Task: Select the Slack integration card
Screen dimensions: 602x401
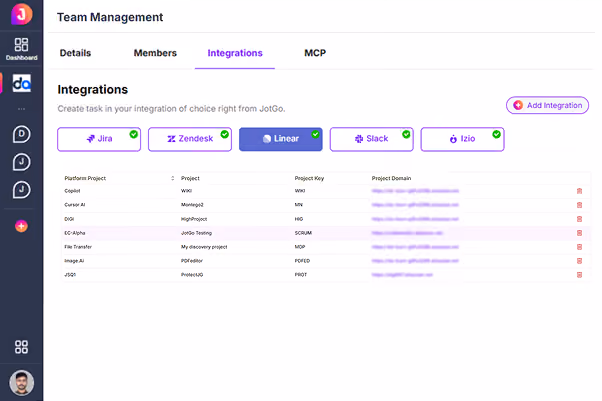Action: pyautogui.click(x=372, y=139)
